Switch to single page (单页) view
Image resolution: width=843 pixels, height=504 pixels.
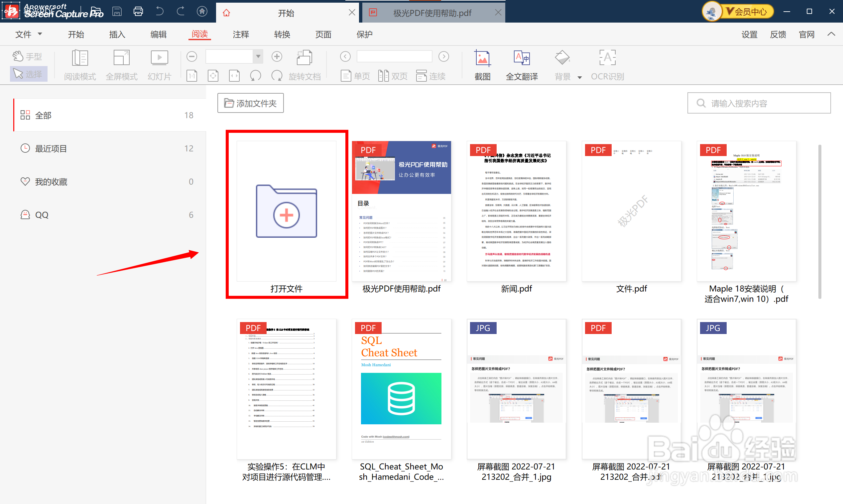355,76
